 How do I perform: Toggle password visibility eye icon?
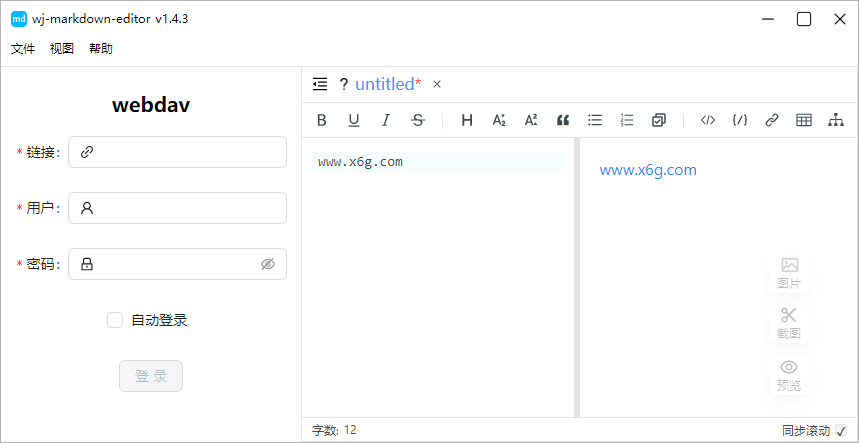pyautogui.click(x=267, y=264)
